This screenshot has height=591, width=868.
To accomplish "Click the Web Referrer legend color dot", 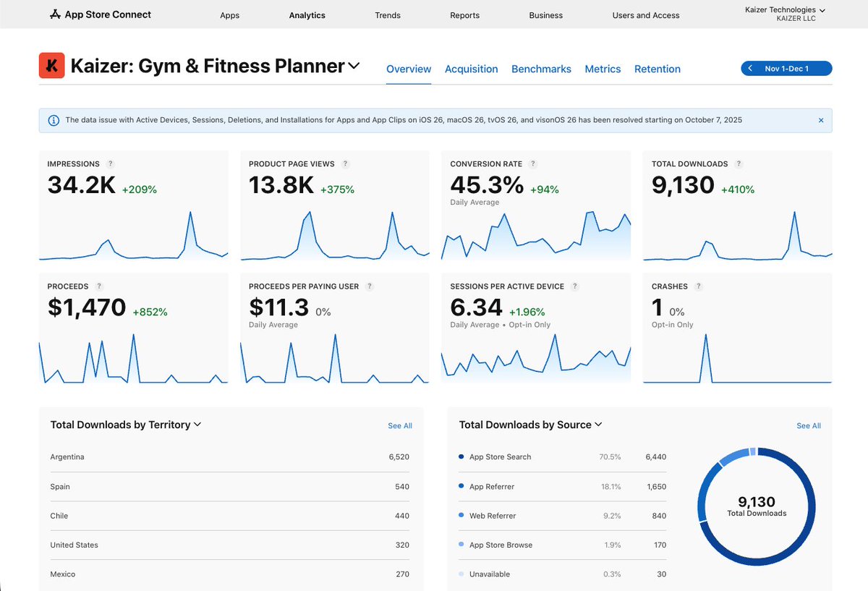I will point(461,515).
